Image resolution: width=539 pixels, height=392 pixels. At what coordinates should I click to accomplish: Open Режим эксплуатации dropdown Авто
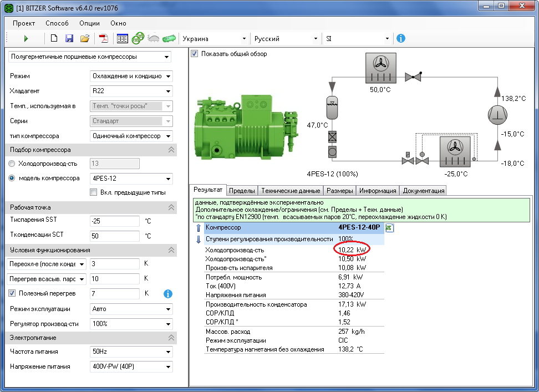point(131,309)
